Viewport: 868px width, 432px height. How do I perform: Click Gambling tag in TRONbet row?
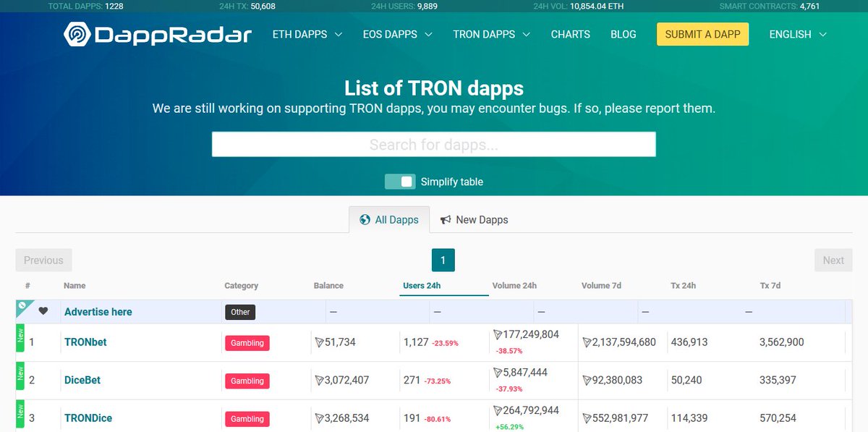[x=247, y=343]
